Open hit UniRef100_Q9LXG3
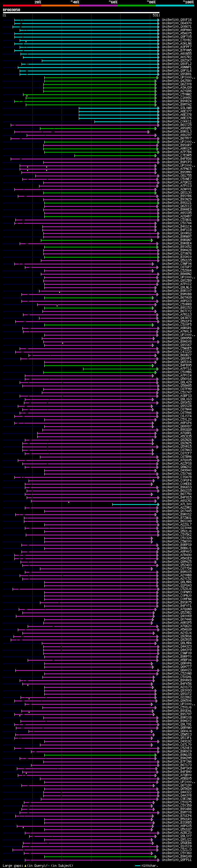Viewport: 197px width, 868px height. 177,399
